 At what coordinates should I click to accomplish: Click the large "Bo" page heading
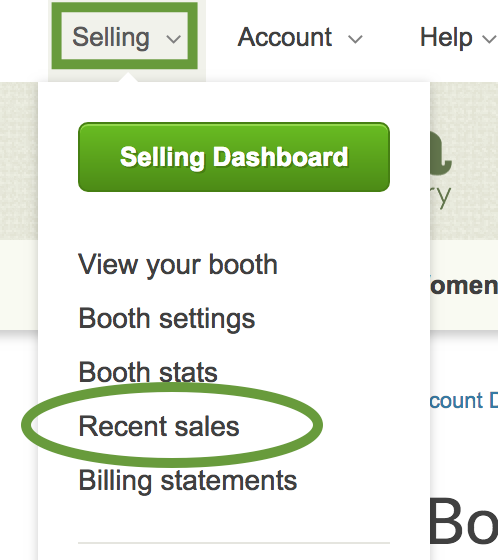(464, 521)
